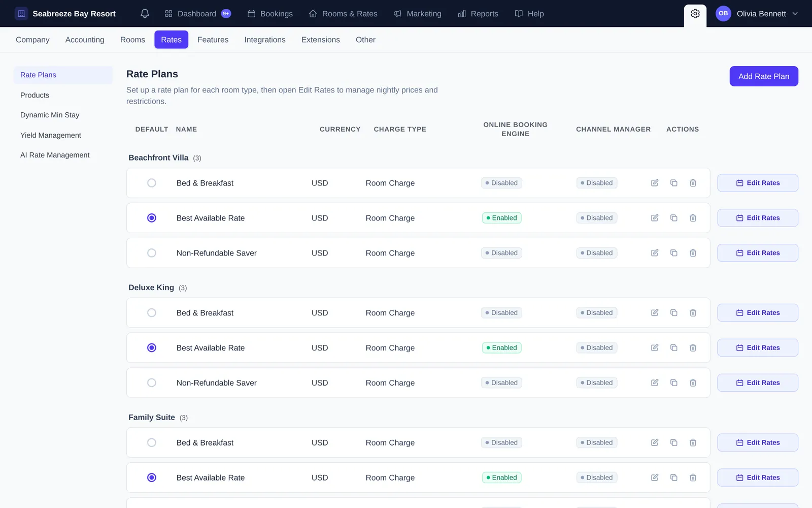
Task: Click the Add Rate Plan button
Action: [764, 76]
